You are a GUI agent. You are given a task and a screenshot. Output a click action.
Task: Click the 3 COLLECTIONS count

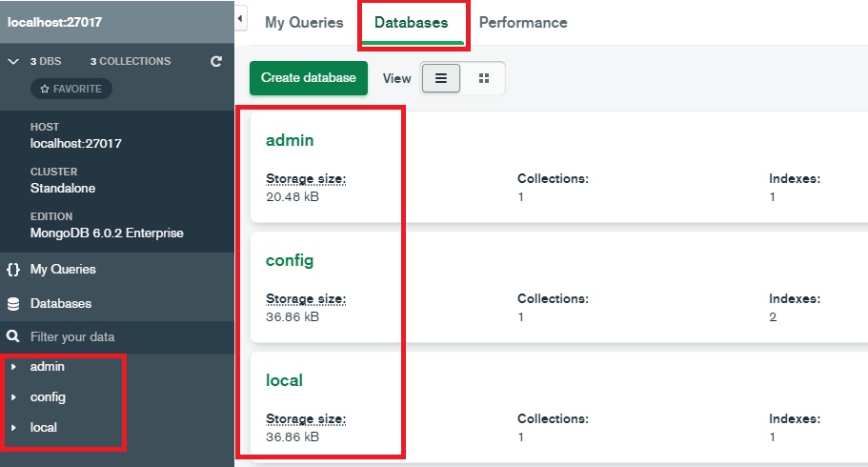pos(131,62)
